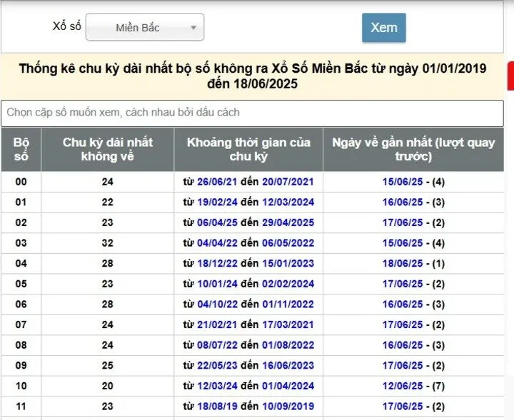Image resolution: width=514 pixels, height=420 pixels.
Task: Open the 20/07/2021 end date in row 00
Action: click(x=288, y=182)
